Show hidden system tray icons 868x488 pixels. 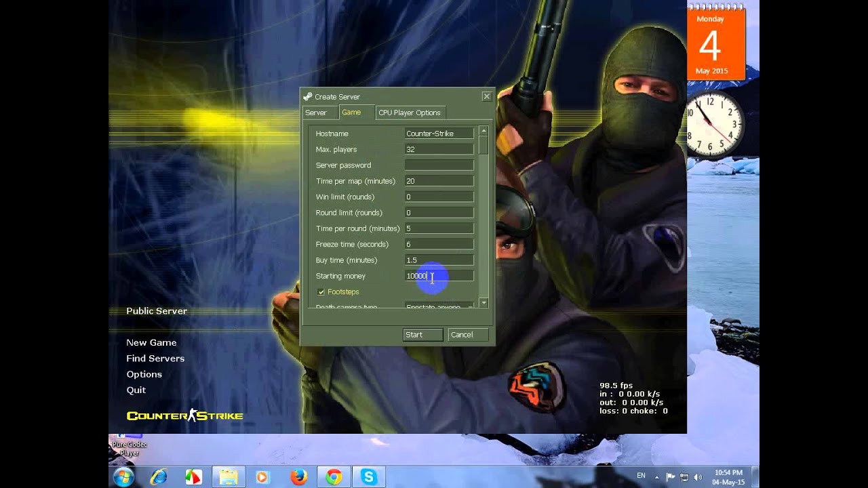656,477
